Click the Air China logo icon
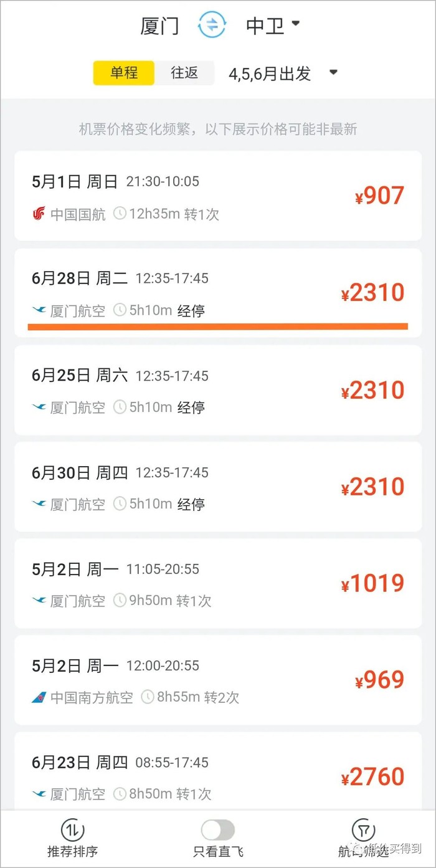 tap(39, 215)
